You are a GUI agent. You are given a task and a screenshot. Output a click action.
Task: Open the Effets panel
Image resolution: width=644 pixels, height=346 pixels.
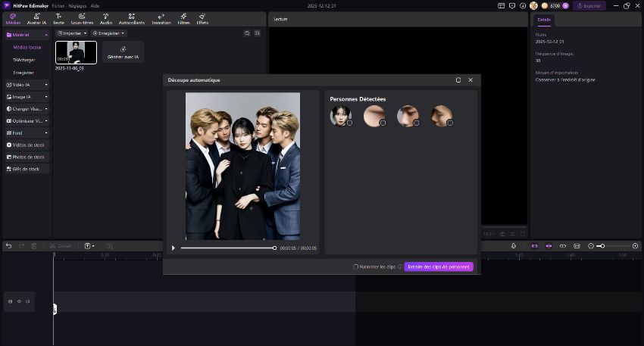(202, 18)
